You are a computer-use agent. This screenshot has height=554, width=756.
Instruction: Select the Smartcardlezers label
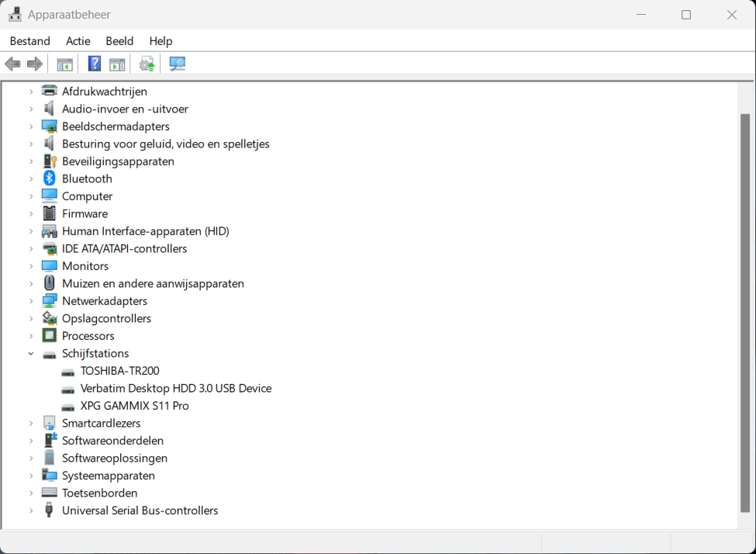coord(102,423)
